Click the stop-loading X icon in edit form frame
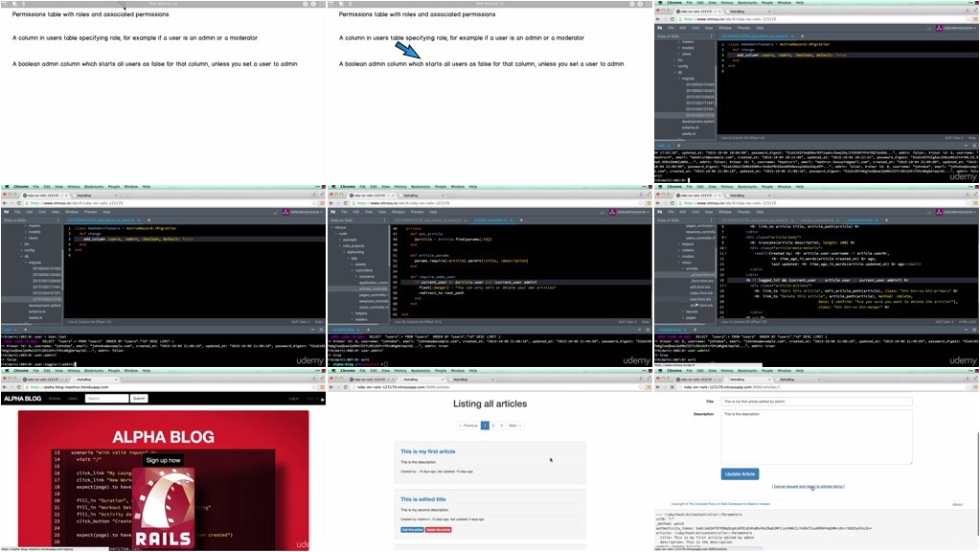The image size is (980, 552). pyautogui.click(x=672, y=387)
